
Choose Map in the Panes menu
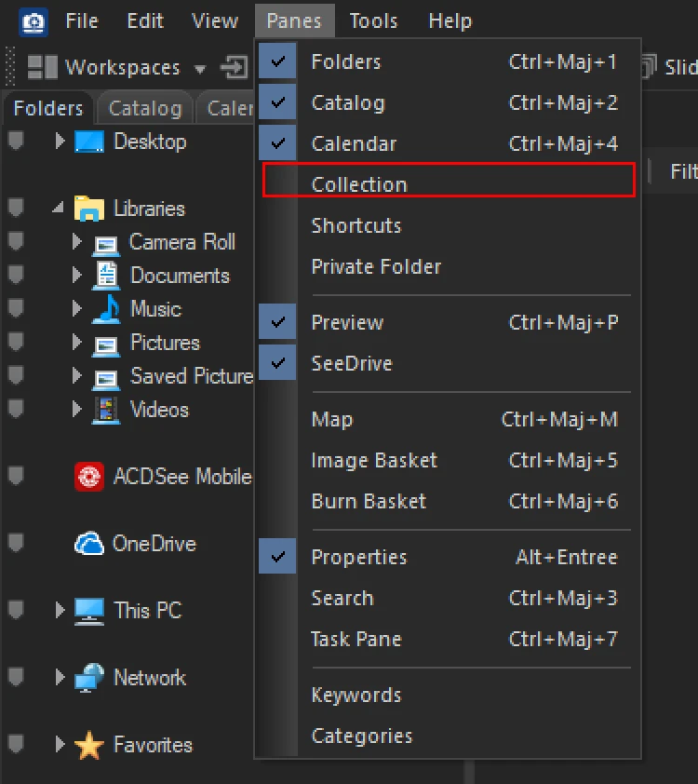pyautogui.click(x=449, y=419)
